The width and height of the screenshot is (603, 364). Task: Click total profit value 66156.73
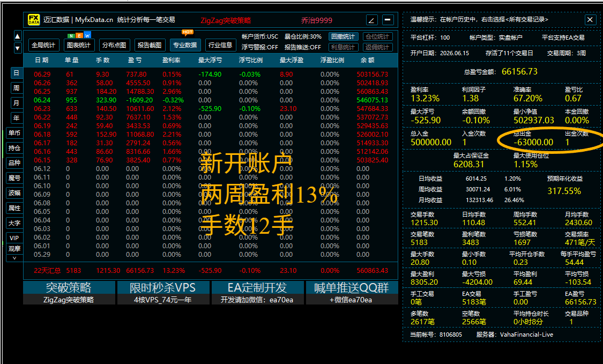point(519,72)
